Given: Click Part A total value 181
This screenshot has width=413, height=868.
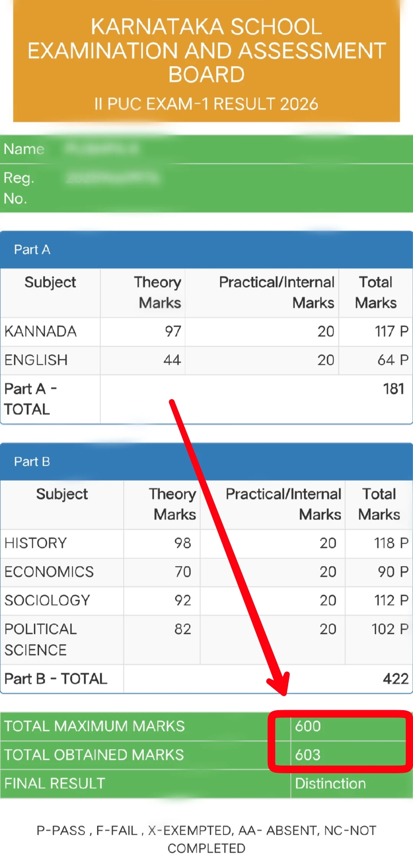Looking at the screenshot, I should (x=394, y=389).
